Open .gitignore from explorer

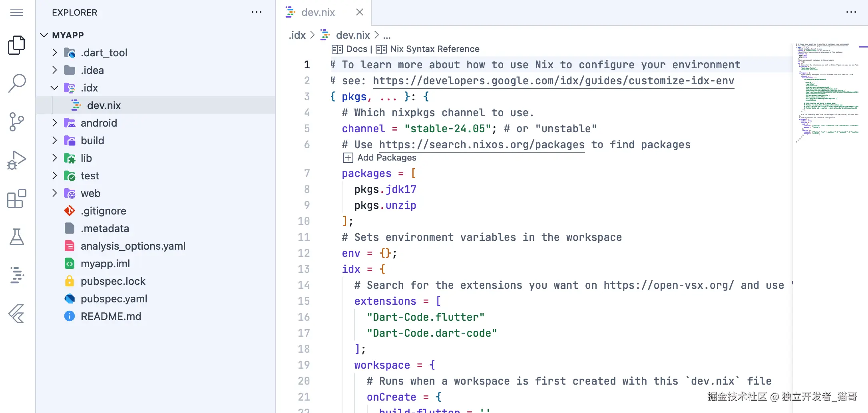(x=104, y=211)
